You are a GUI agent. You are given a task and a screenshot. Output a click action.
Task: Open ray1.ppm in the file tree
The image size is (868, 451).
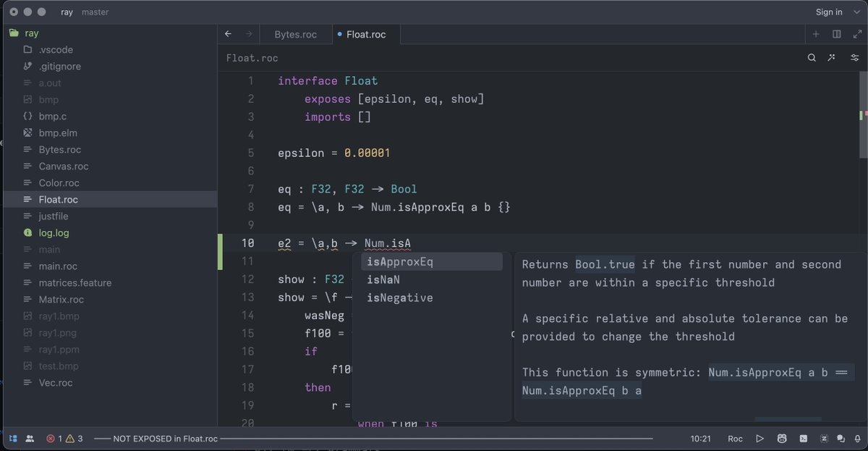tap(109, 349)
